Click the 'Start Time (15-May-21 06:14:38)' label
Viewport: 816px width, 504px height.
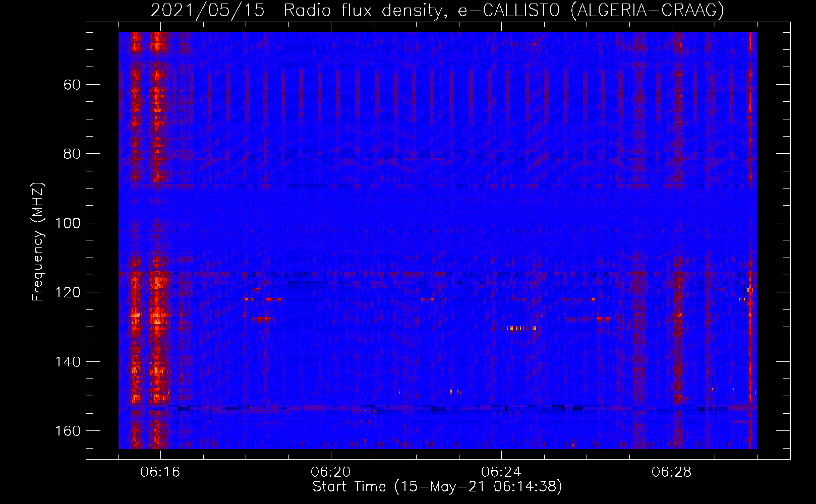[437, 487]
